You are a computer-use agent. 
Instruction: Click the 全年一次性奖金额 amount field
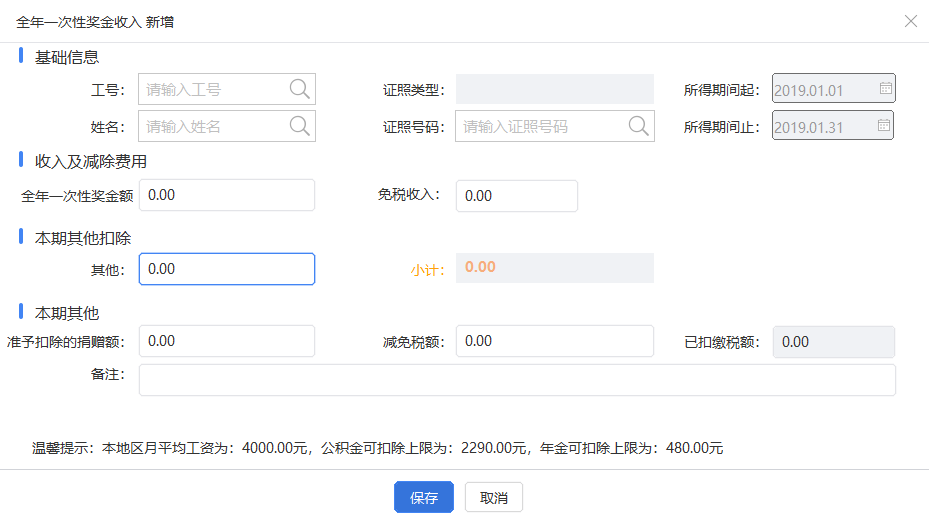pos(227,195)
